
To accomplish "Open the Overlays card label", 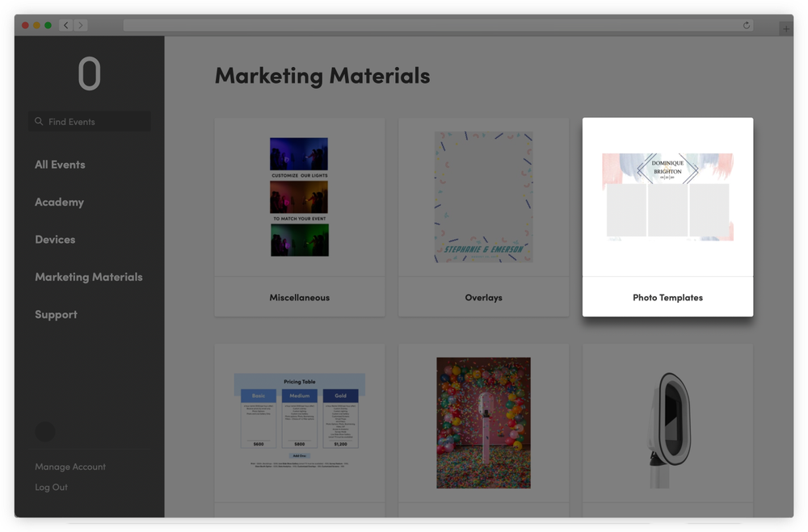I will coord(483,298).
